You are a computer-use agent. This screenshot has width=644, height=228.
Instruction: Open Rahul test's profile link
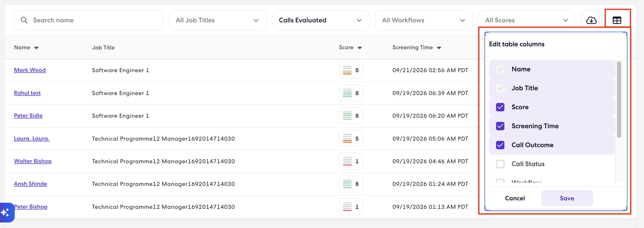pyautogui.click(x=27, y=93)
